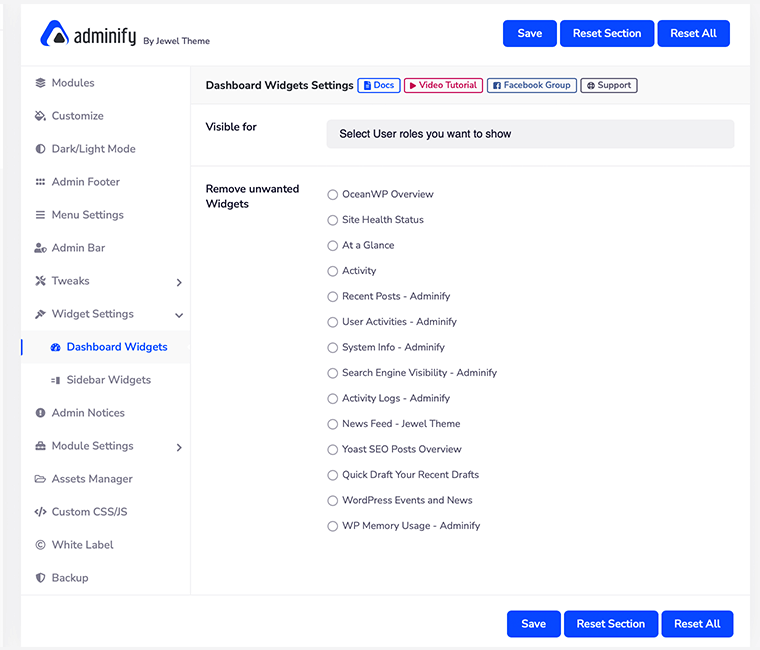Click the Widget Settings pin icon
Image resolution: width=760 pixels, height=650 pixels.
tap(40, 314)
